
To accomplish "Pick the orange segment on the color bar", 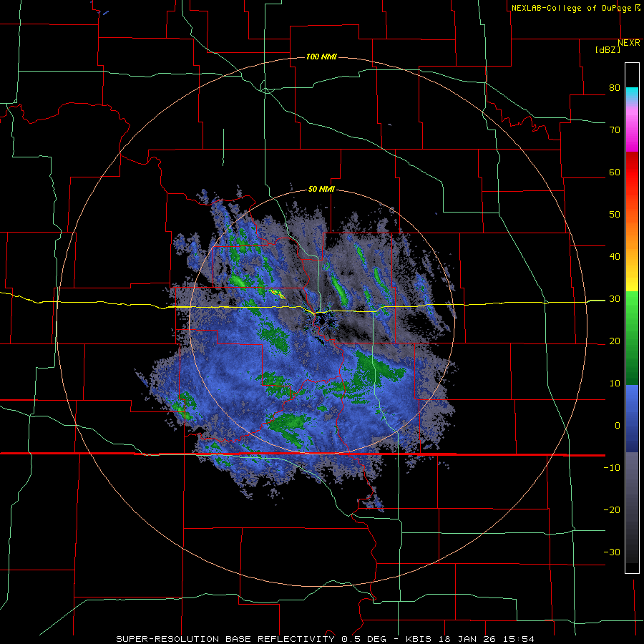I will tap(632, 238).
